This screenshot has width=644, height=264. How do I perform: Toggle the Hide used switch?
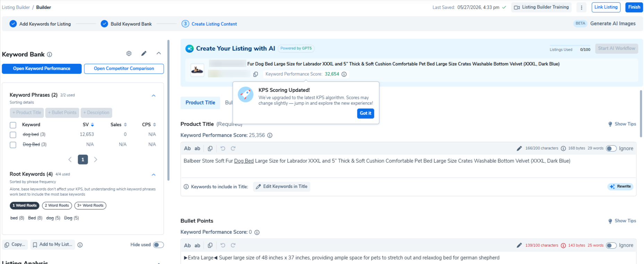pos(159,245)
